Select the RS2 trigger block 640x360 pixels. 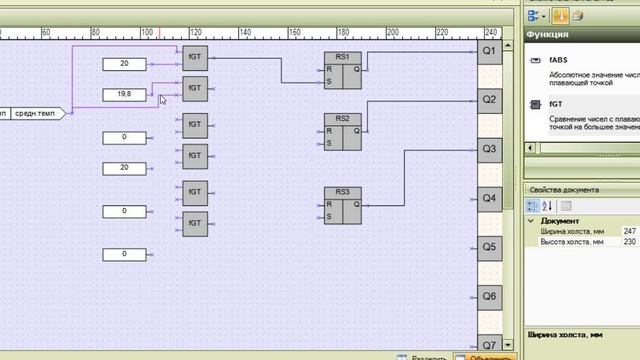(342, 132)
